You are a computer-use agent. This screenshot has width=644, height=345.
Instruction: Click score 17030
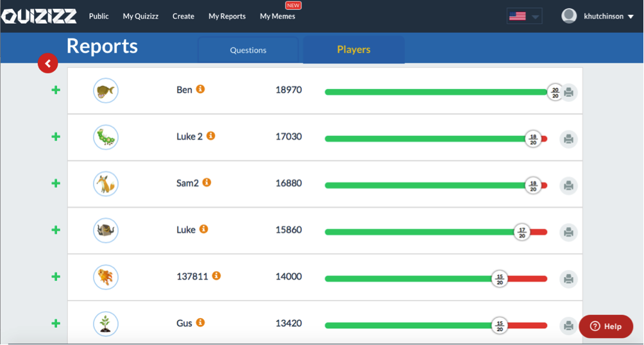(x=289, y=137)
